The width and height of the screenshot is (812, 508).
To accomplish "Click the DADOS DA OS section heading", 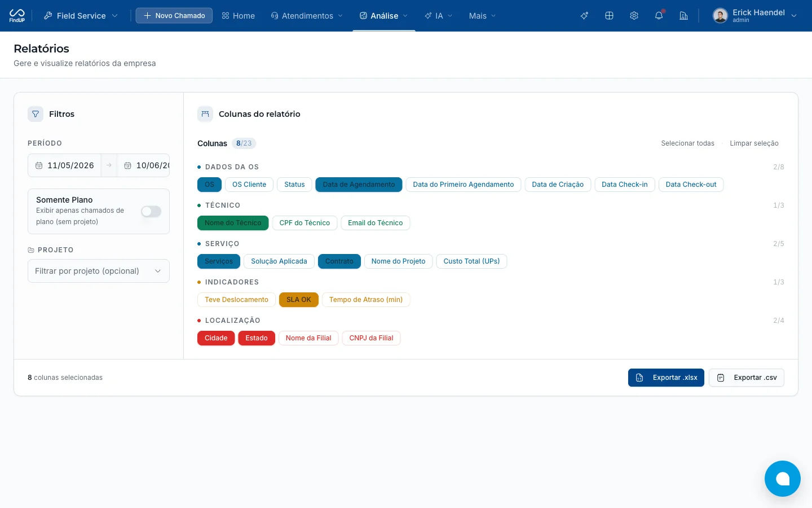I will [x=232, y=167].
